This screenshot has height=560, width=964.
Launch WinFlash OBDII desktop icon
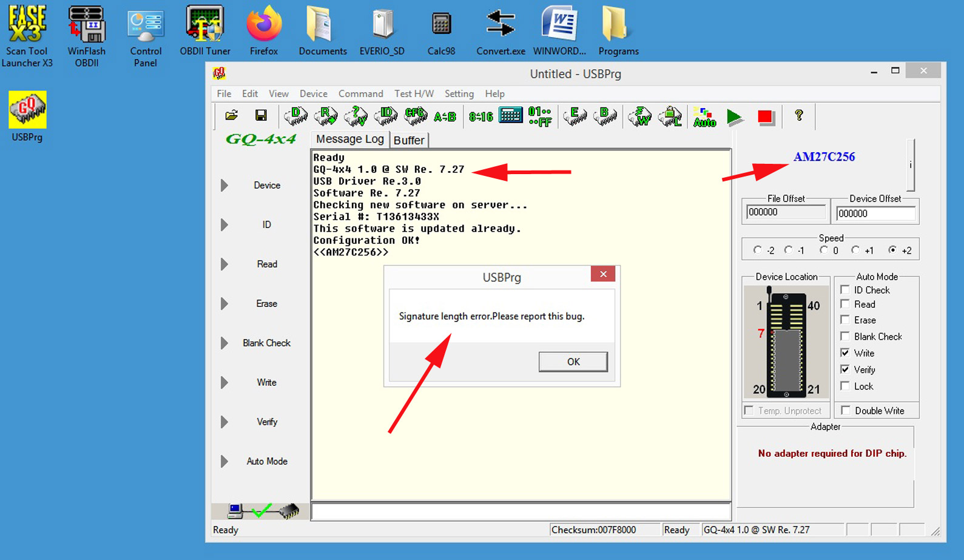pos(87,36)
